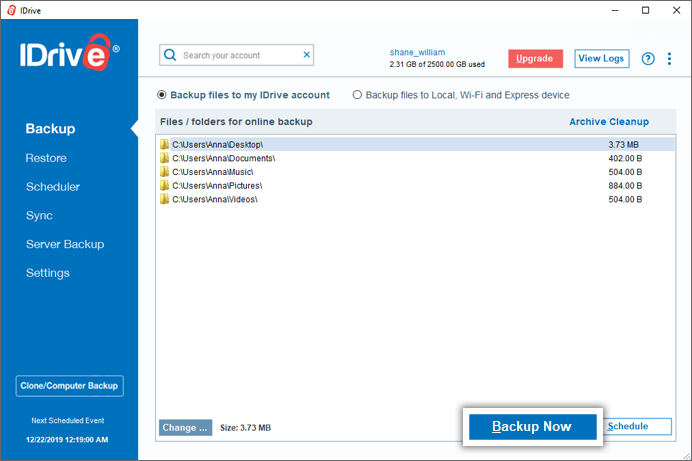The width and height of the screenshot is (692, 461).
Task: Go to the Scheduler section
Action: [53, 187]
